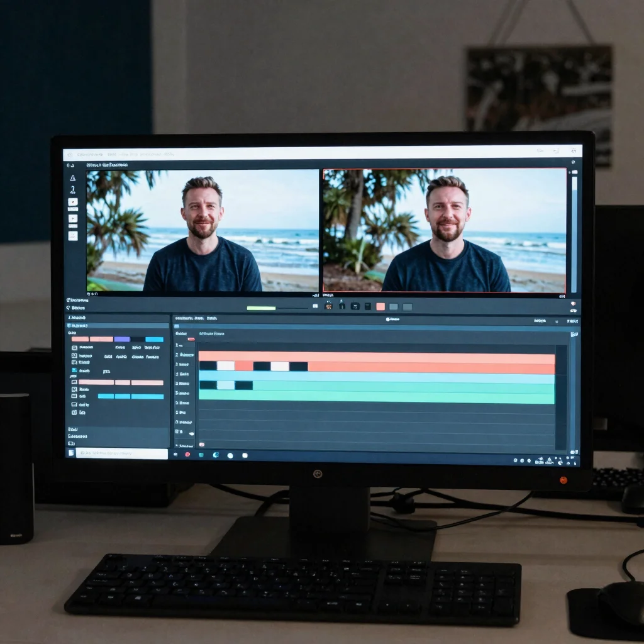
Task: Click the blue-highlighted row icon in left panel
Action: [x=74, y=370]
